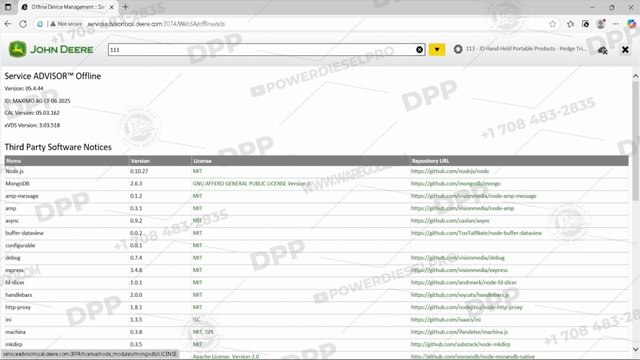Select the Service ADVISOR Offline heading
The width and height of the screenshot is (640, 360).
pos(53,76)
